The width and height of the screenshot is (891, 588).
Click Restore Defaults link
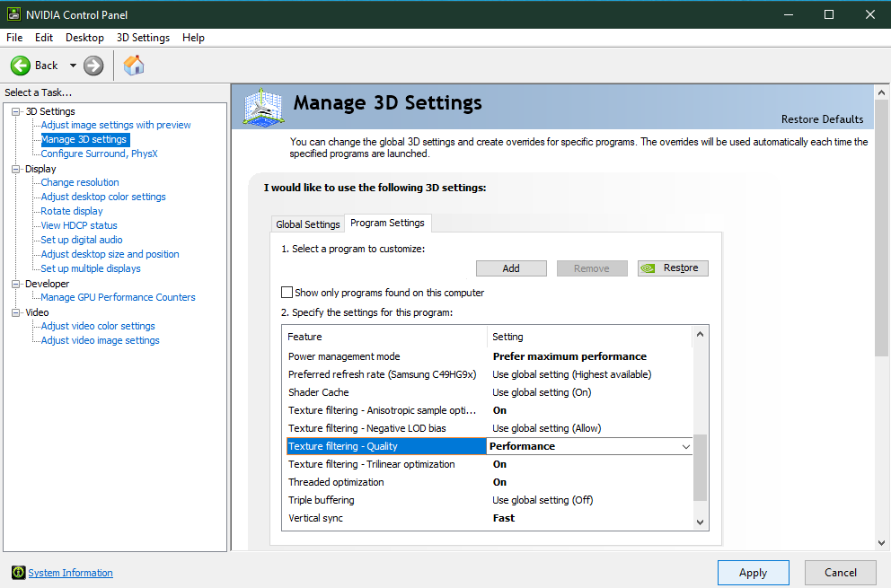tap(822, 119)
